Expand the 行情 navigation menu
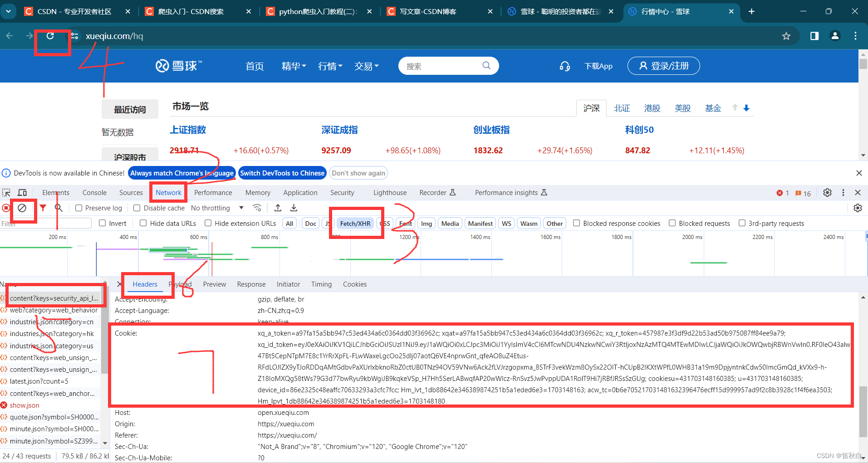Viewport: 868px width, 463px height. pos(330,66)
